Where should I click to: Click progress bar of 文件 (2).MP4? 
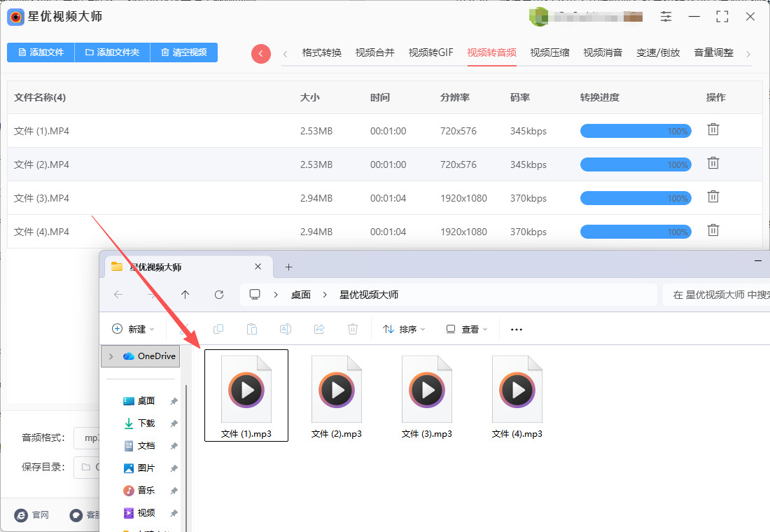pyautogui.click(x=635, y=164)
